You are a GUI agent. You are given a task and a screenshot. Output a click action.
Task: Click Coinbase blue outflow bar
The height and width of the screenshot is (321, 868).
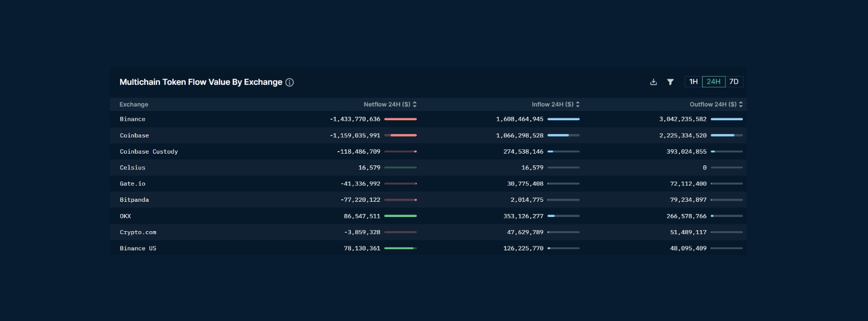coord(723,135)
